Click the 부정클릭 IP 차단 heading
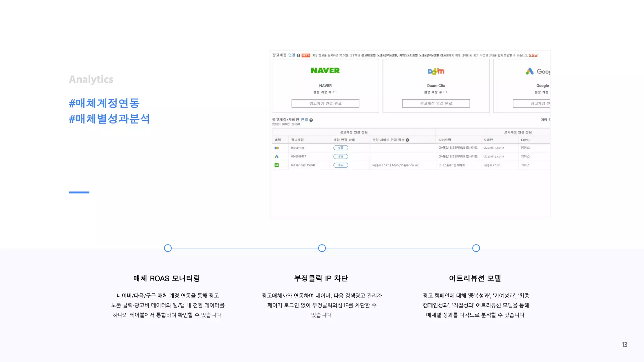Viewport: 644px width, 362px height. pos(321,278)
